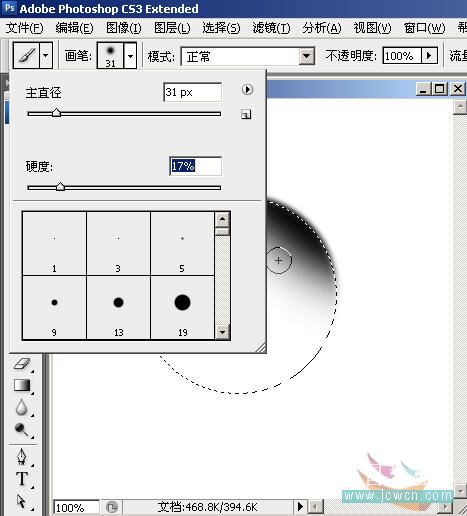Open the 编辑(E) menu
467x516 pixels.
tap(74, 28)
